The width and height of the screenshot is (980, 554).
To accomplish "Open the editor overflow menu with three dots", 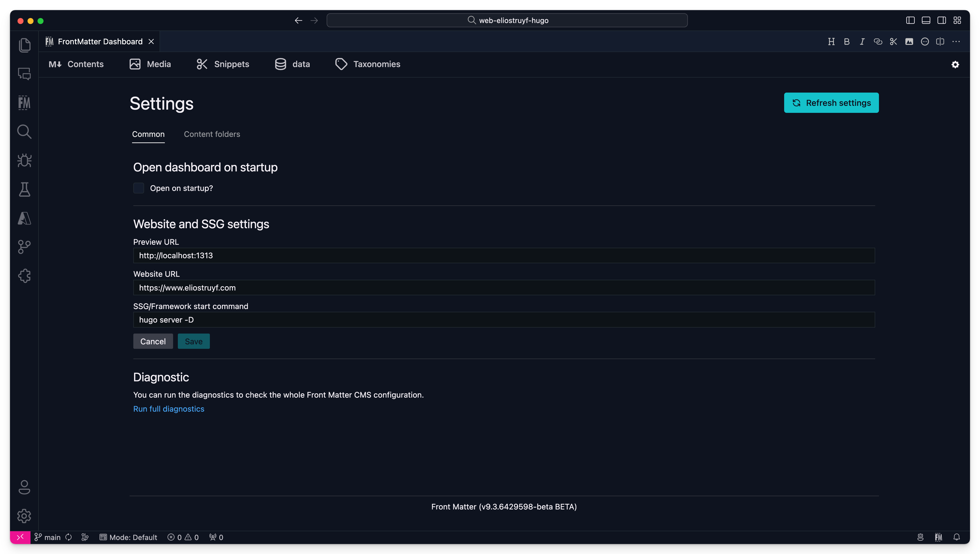I will (x=956, y=42).
